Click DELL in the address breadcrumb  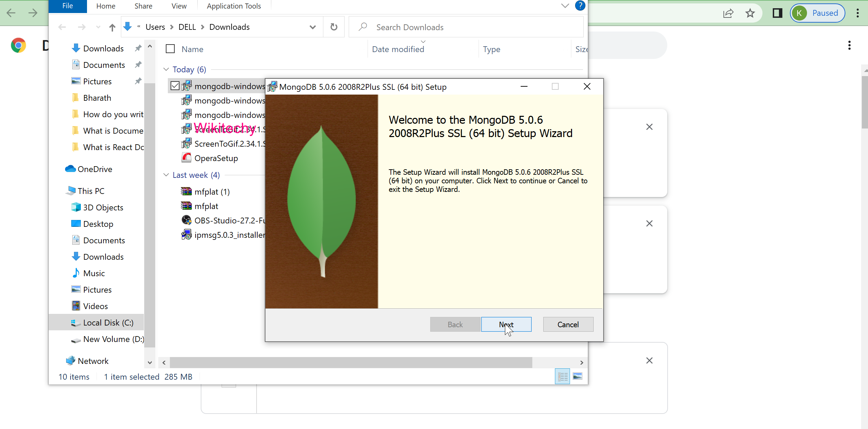[187, 27]
